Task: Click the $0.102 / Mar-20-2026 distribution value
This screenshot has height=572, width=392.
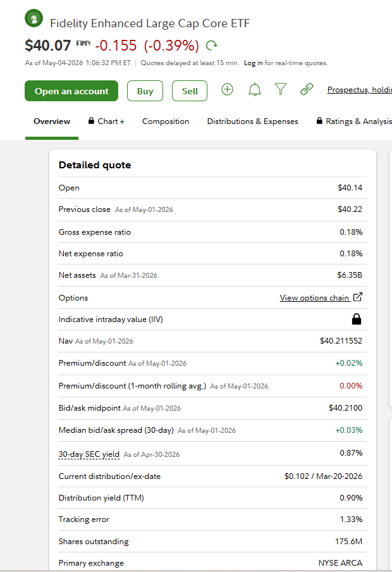Action: (324, 476)
